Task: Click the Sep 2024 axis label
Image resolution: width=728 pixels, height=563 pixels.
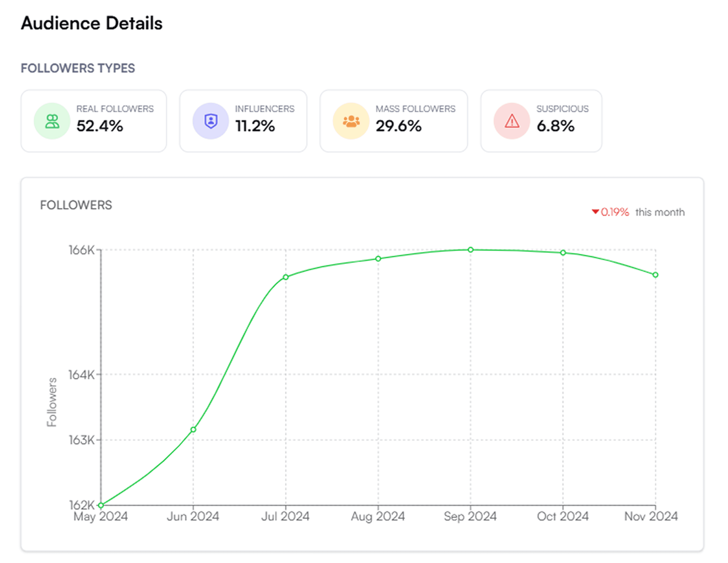Action: click(470, 517)
